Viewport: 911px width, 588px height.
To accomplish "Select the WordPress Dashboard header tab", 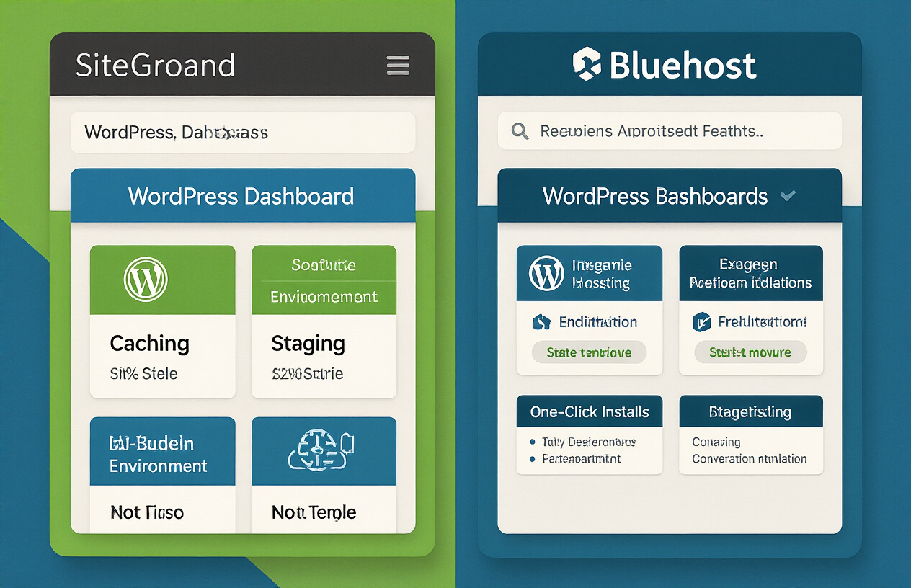I will (241, 196).
